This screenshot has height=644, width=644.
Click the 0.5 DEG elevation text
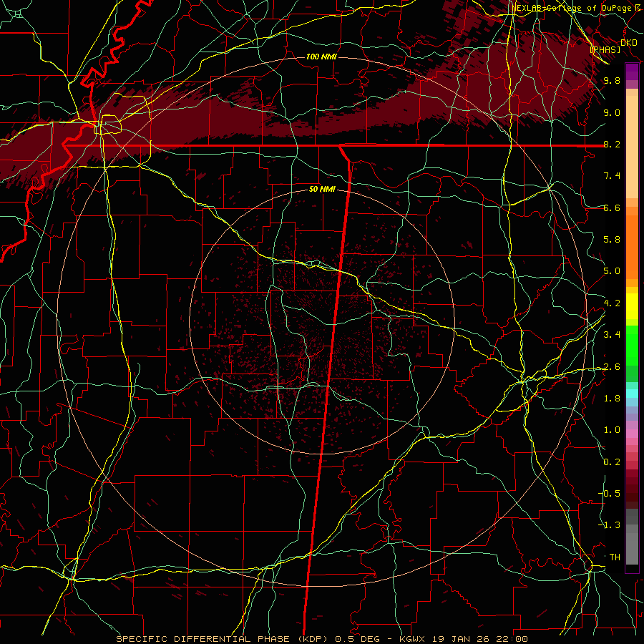pyautogui.click(x=358, y=639)
